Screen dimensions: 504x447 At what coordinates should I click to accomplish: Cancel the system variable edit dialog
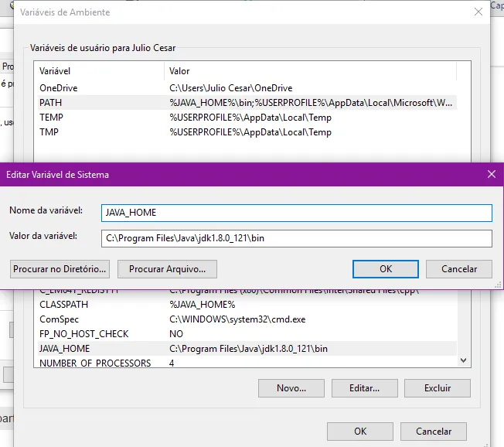[458, 269]
